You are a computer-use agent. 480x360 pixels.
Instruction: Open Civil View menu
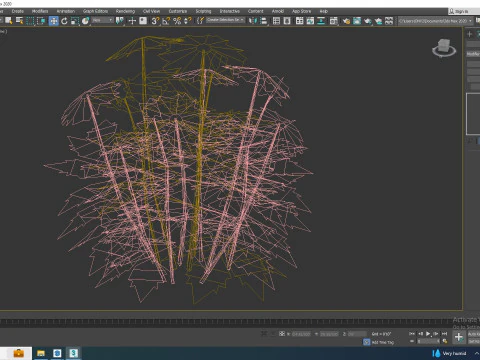coord(152,11)
